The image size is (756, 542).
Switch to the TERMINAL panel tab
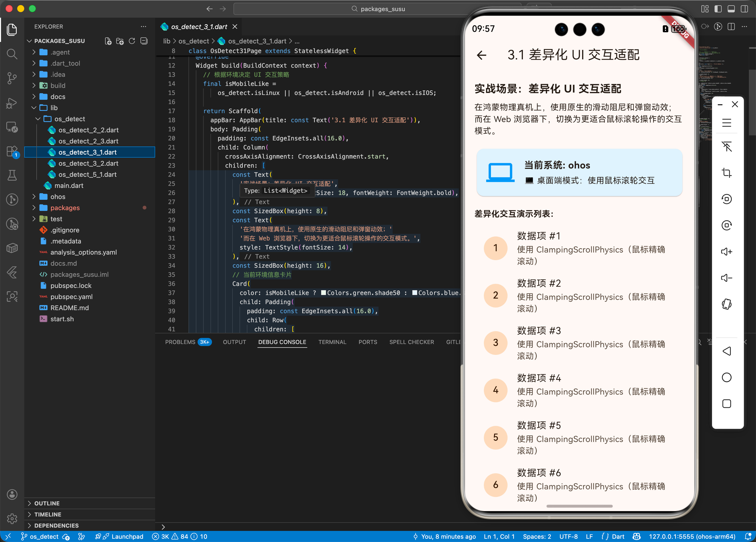tap(332, 342)
